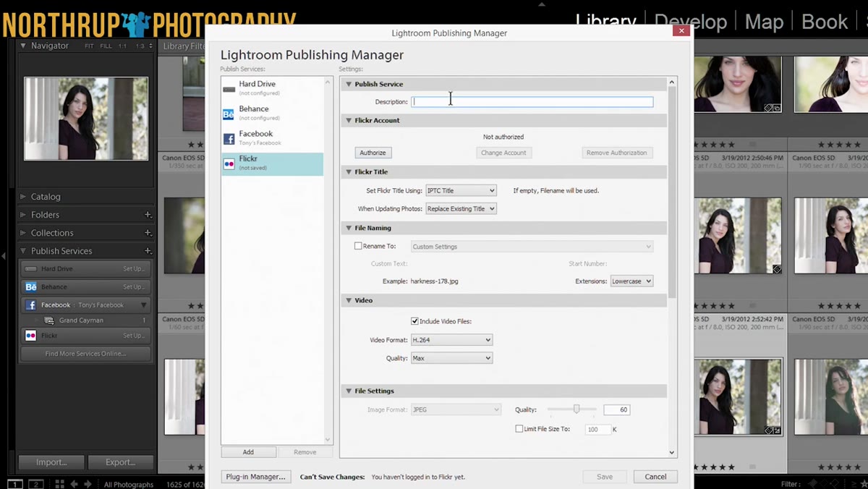Viewport: 868px width, 489px height.
Task: Switch to Map module
Action: click(764, 22)
